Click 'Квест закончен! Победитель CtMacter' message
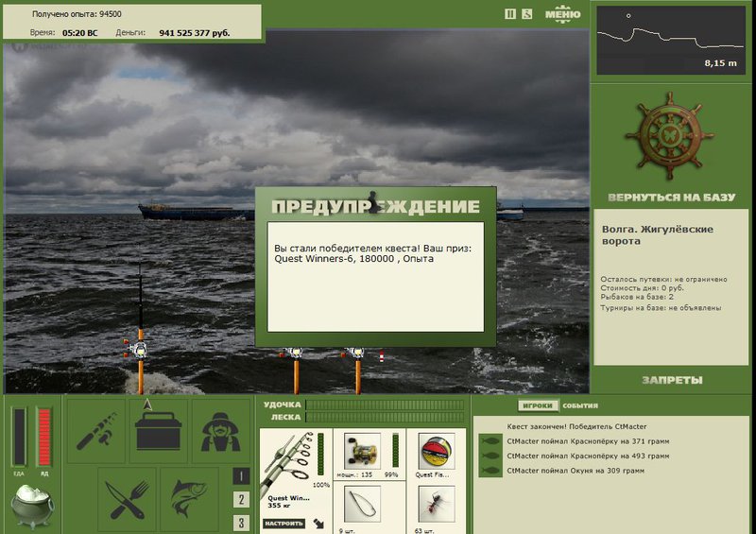The image size is (756, 534). coord(576,426)
